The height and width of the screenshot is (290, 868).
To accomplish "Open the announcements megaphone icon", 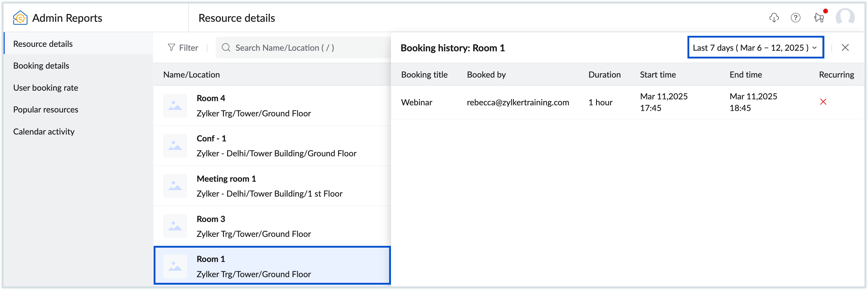I will (819, 18).
